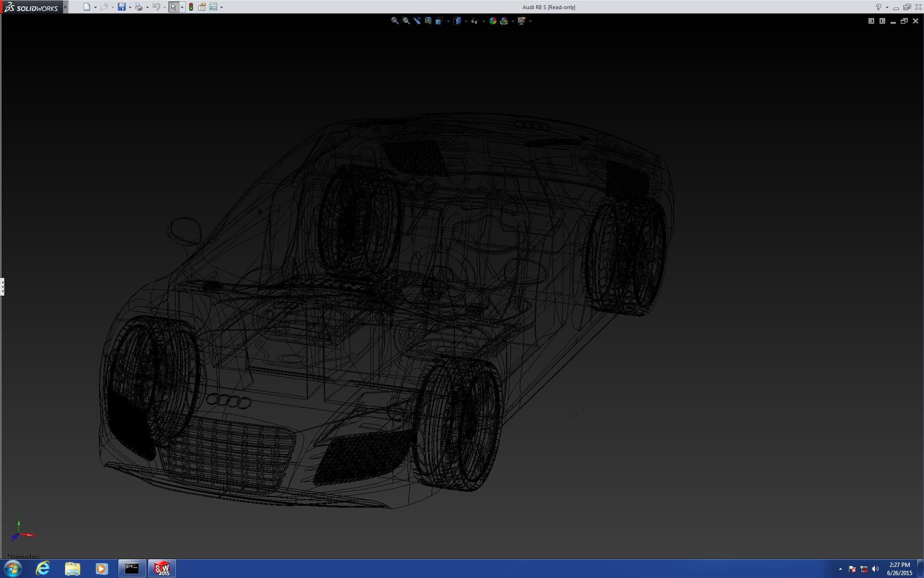Expand the SolidWorks menu flyout arrow
924x578 pixels.
point(65,7)
